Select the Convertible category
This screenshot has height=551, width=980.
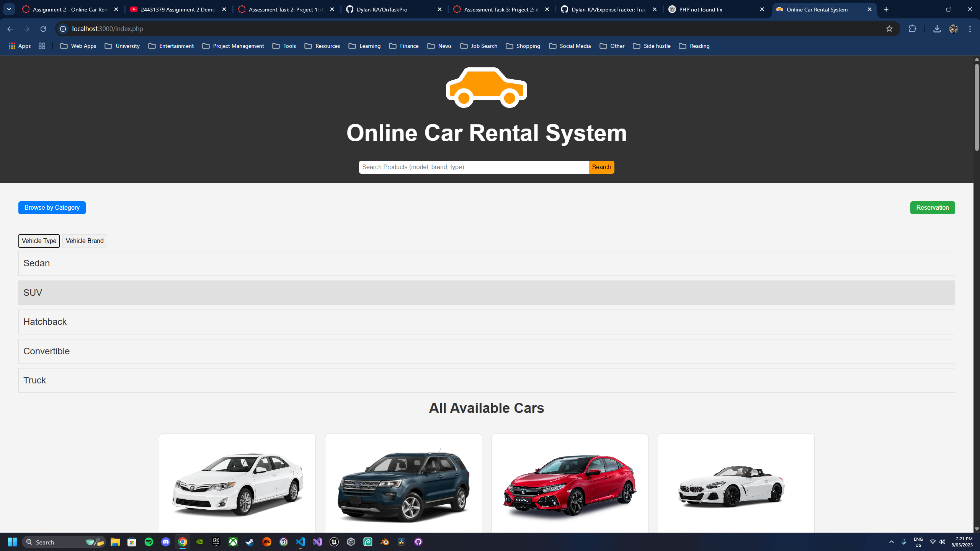pos(487,351)
